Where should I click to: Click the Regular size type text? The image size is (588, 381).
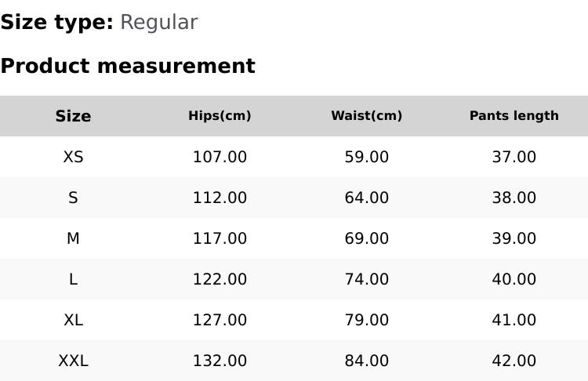pos(158,23)
